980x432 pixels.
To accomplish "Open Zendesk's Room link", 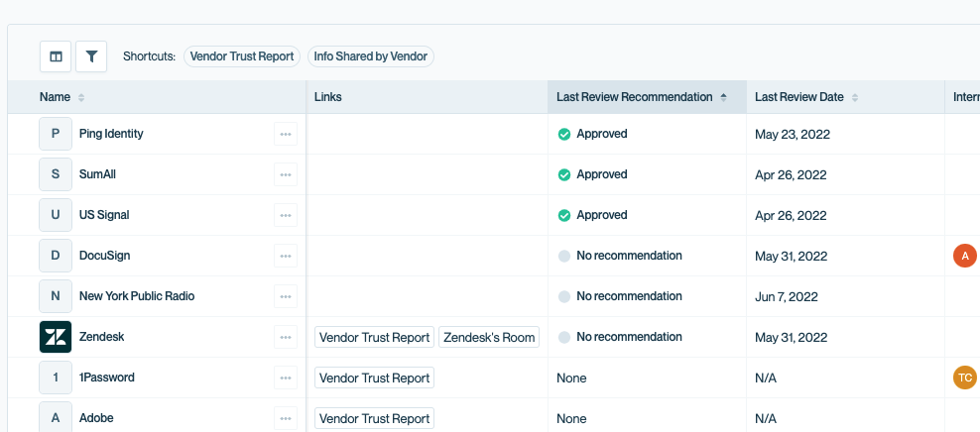I will pyautogui.click(x=489, y=337).
